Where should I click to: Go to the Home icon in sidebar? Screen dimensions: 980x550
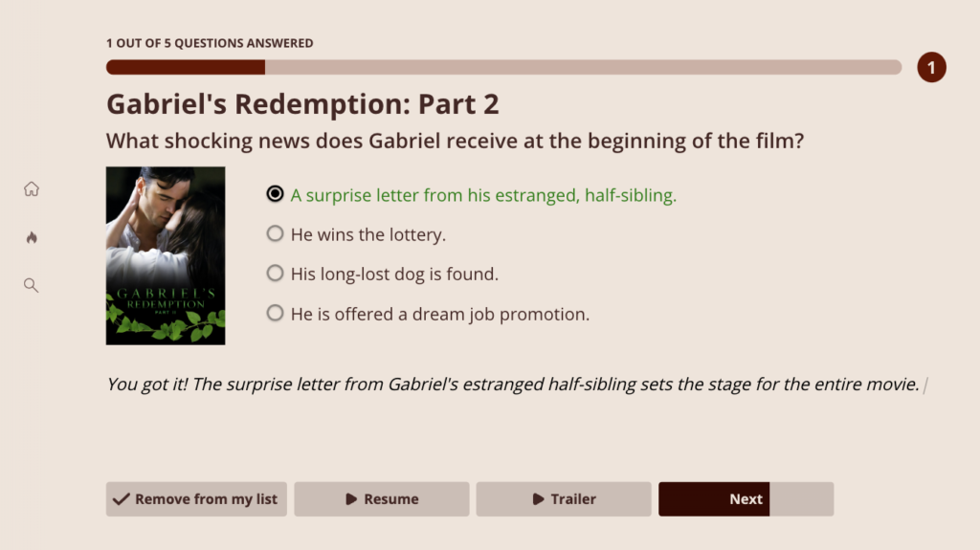pyautogui.click(x=32, y=189)
